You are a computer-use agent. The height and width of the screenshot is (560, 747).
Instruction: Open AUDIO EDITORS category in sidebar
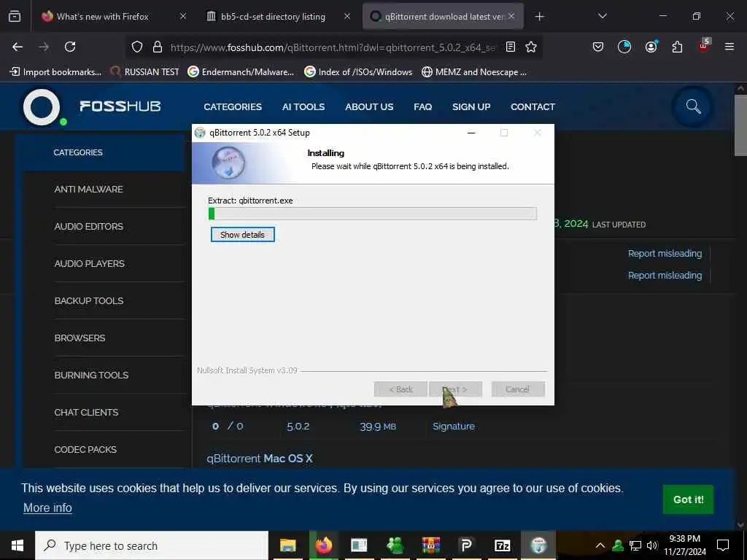88,226
